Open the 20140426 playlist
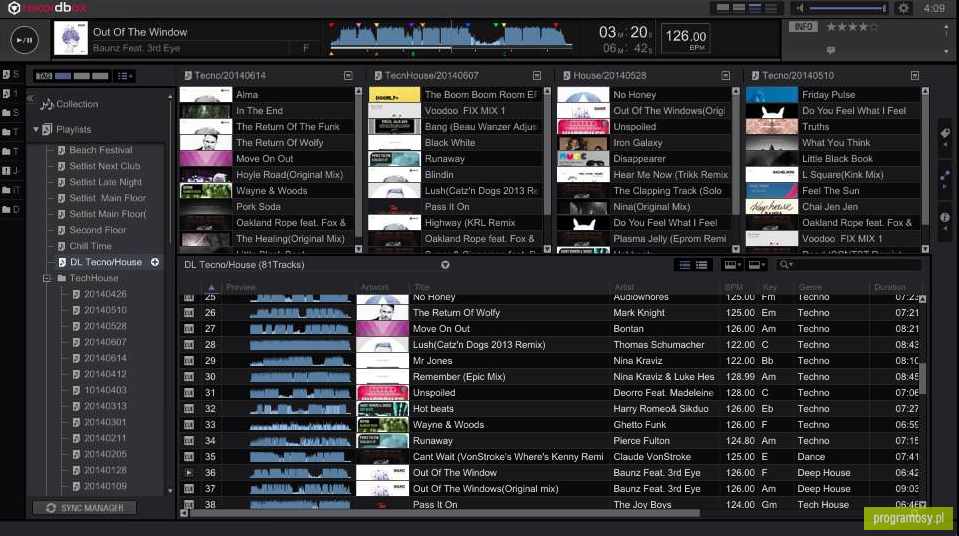 click(105, 294)
